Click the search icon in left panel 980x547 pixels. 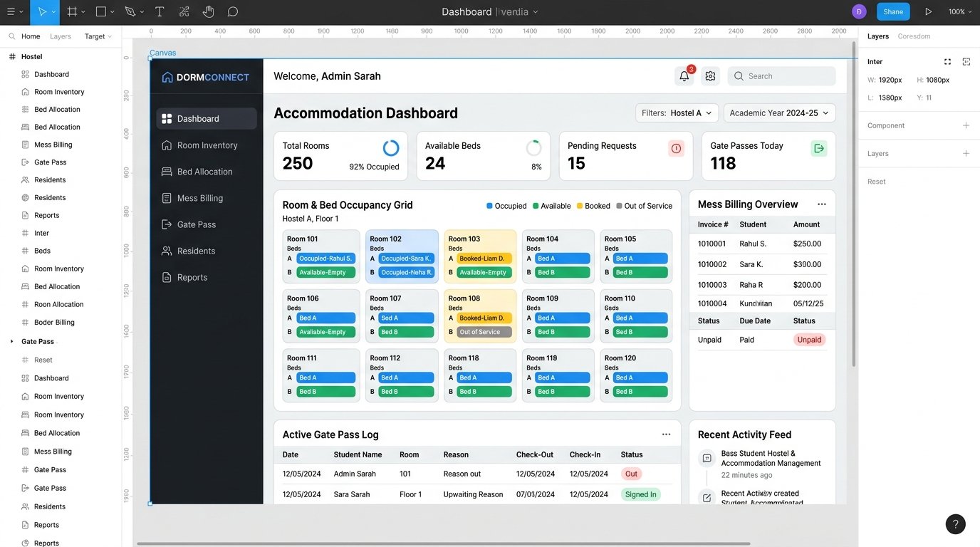point(11,36)
